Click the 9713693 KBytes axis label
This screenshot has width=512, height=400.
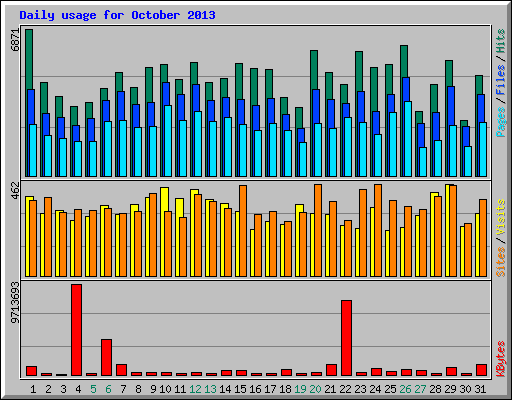[x=15, y=303]
